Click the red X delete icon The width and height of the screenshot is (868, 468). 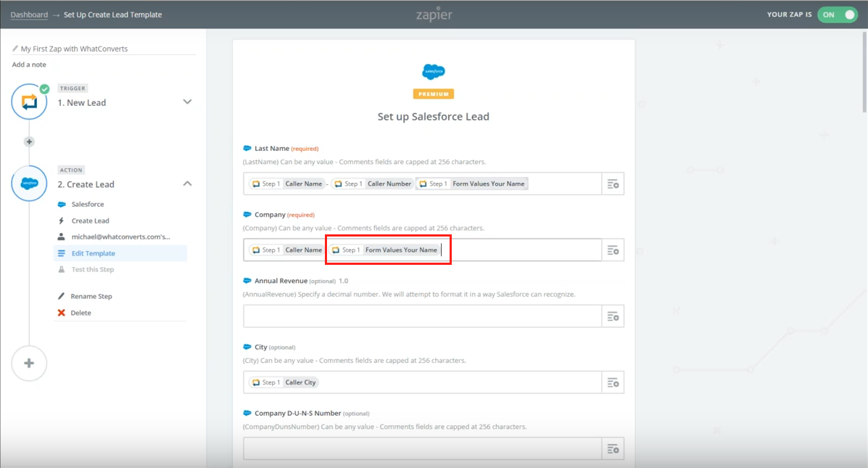[x=62, y=313]
